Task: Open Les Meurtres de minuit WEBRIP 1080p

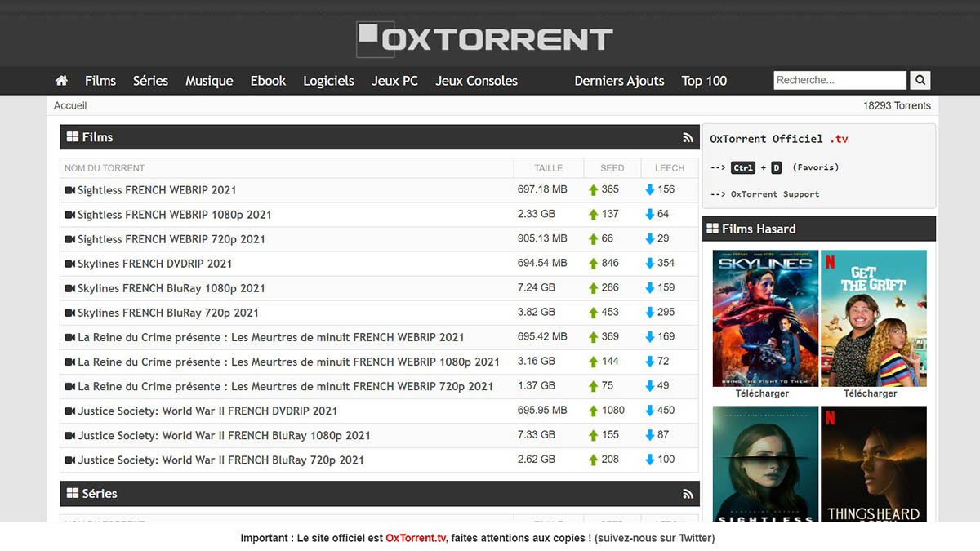Action: [288, 362]
